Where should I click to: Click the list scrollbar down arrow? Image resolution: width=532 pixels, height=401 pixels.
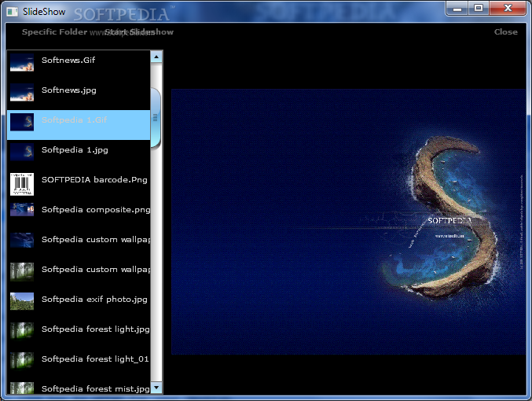tap(156, 388)
